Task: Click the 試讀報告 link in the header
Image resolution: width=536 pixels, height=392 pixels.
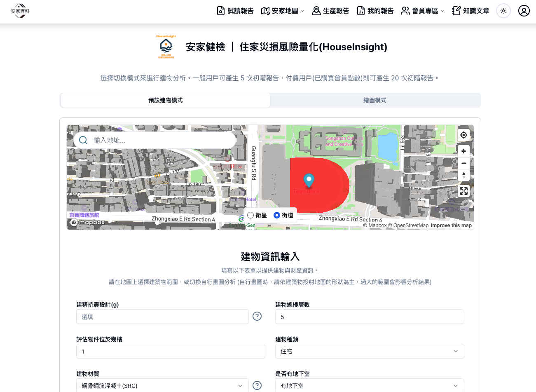Action: (x=235, y=11)
